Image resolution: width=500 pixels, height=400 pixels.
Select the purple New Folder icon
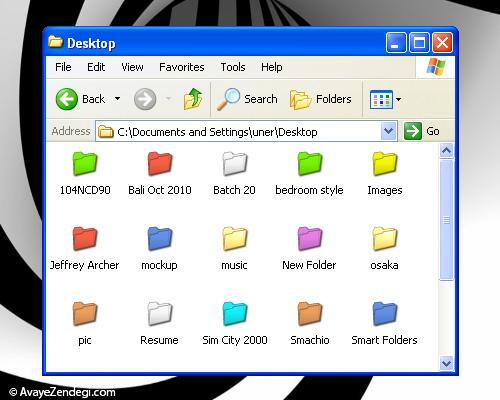pyautogui.click(x=310, y=239)
